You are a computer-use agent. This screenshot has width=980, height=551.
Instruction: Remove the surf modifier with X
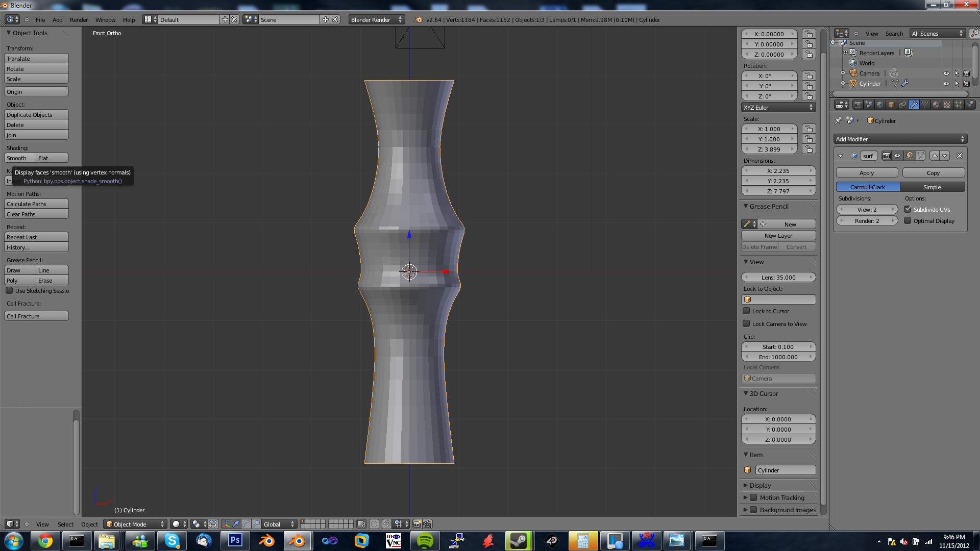pos(960,156)
